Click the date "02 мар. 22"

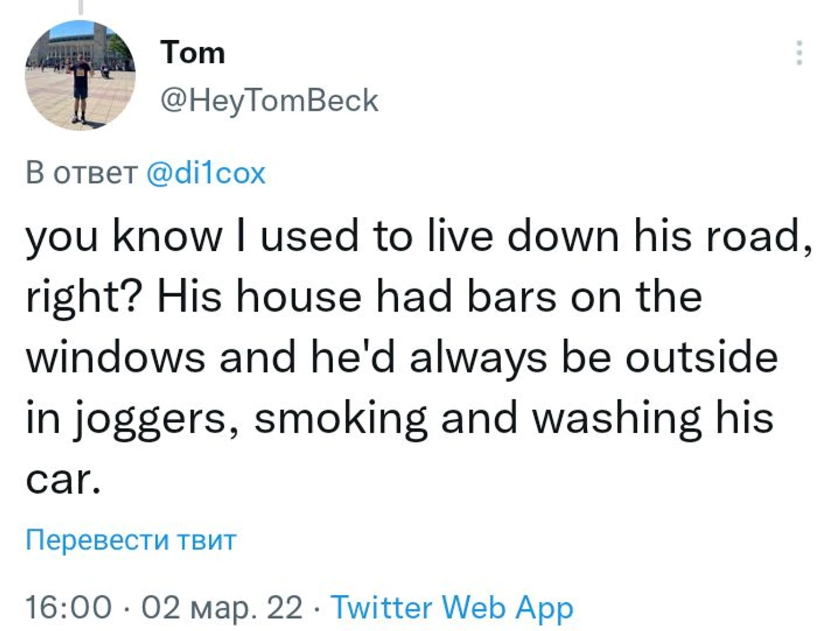coord(222,607)
